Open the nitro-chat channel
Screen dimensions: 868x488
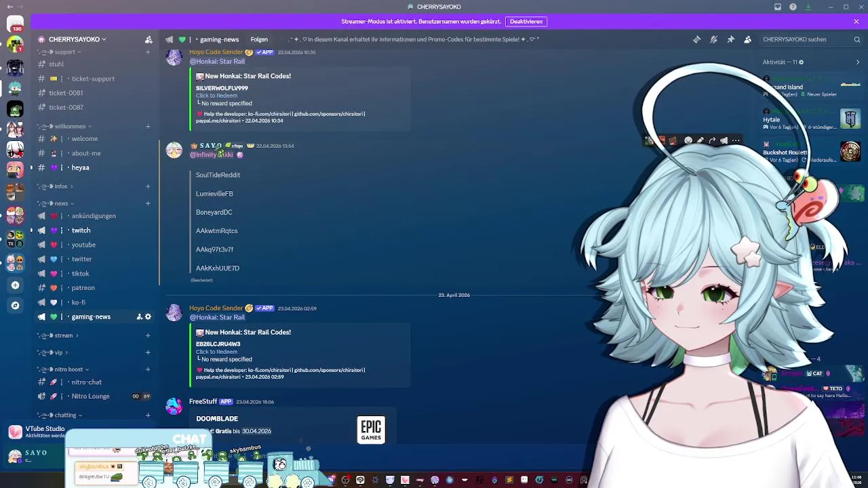coord(95,382)
